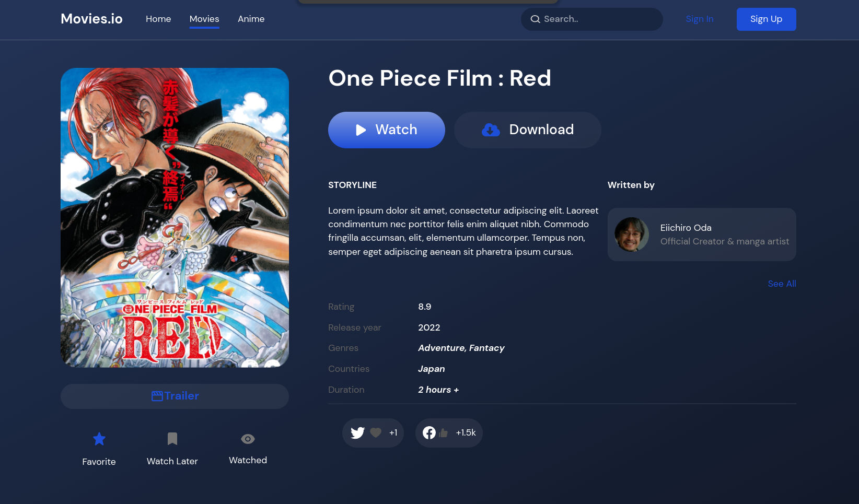Image resolution: width=859 pixels, height=504 pixels.
Task: Focus the Search input field
Action: coord(592,19)
